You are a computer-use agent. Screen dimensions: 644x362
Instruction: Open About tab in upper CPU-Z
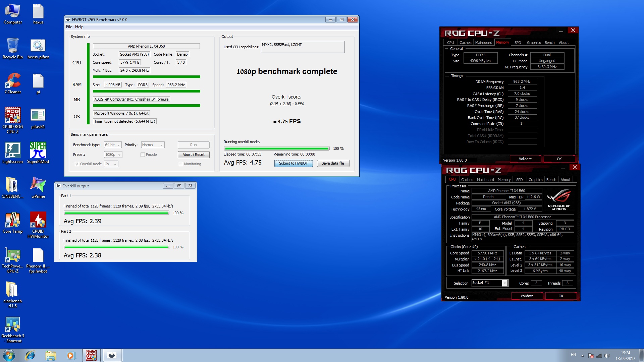pyautogui.click(x=563, y=43)
